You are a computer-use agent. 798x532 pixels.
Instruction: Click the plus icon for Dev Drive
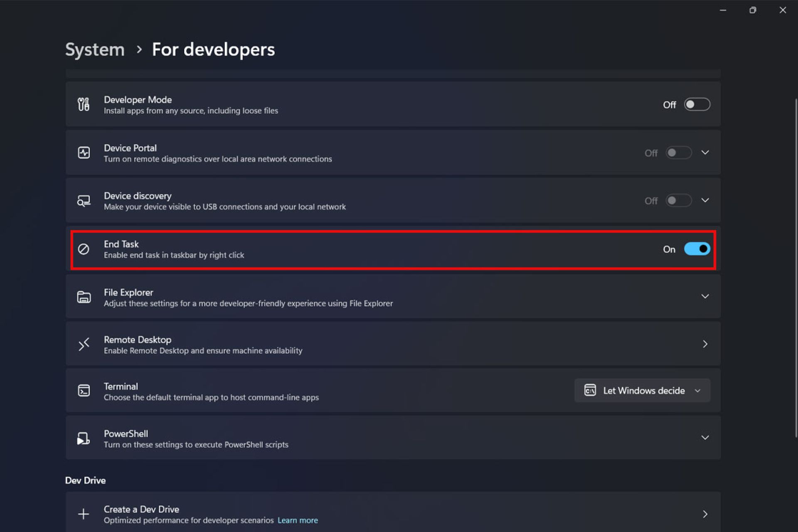coord(84,514)
